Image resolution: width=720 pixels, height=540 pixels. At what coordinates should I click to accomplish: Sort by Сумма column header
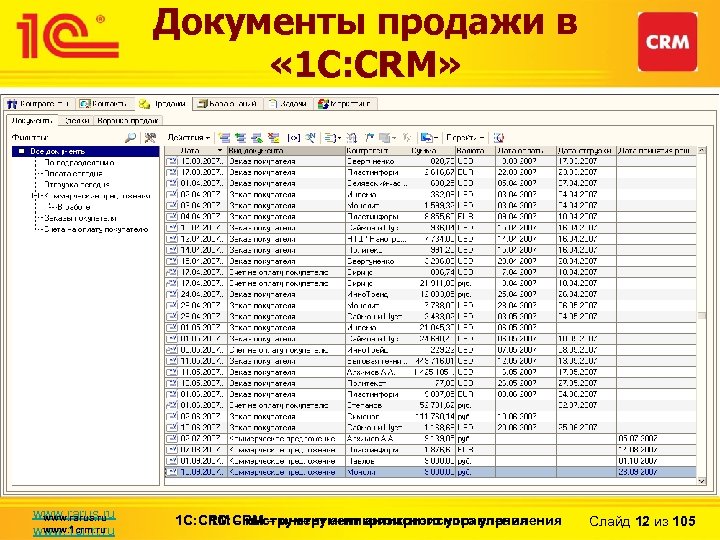tap(433, 151)
